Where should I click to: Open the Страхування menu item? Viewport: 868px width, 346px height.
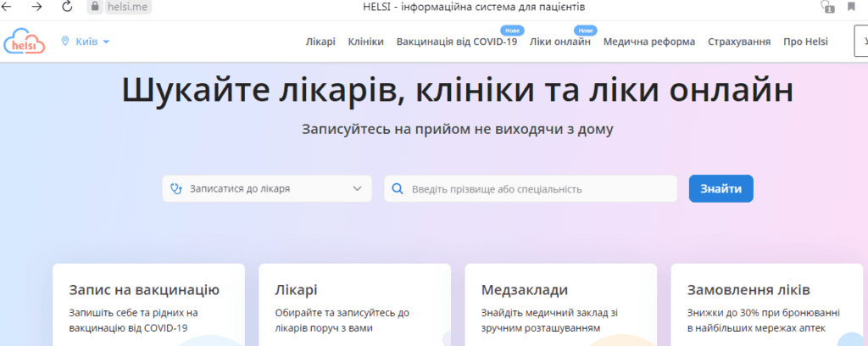click(739, 42)
